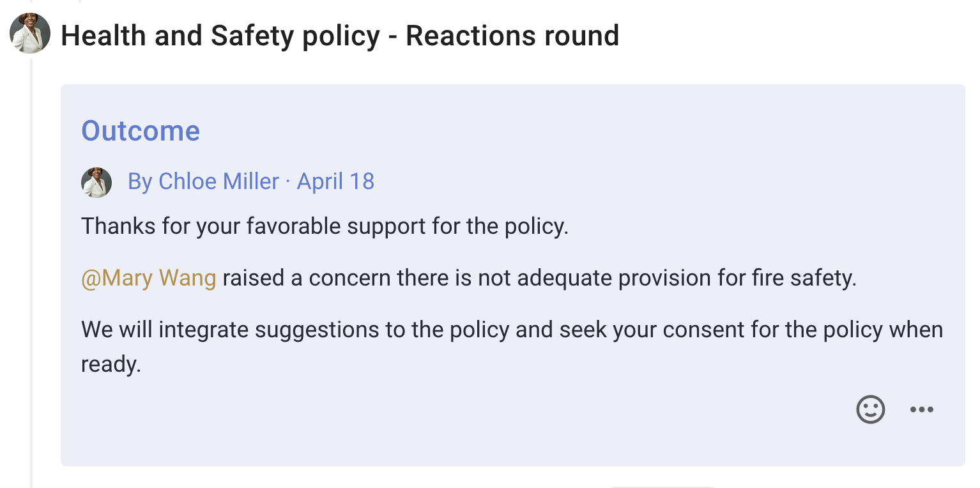Click the emoji reaction smiley icon
Viewport: 980px width, 488px height.
click(870, 409)
